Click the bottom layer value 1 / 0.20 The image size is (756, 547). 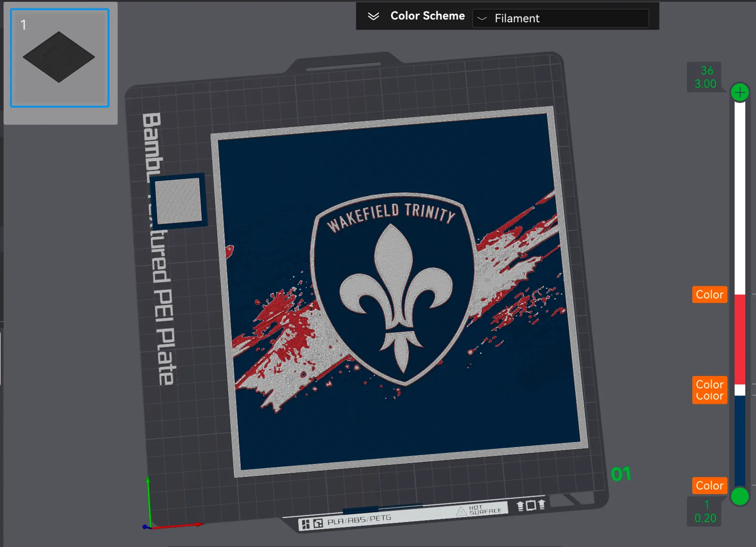[705, 512]
